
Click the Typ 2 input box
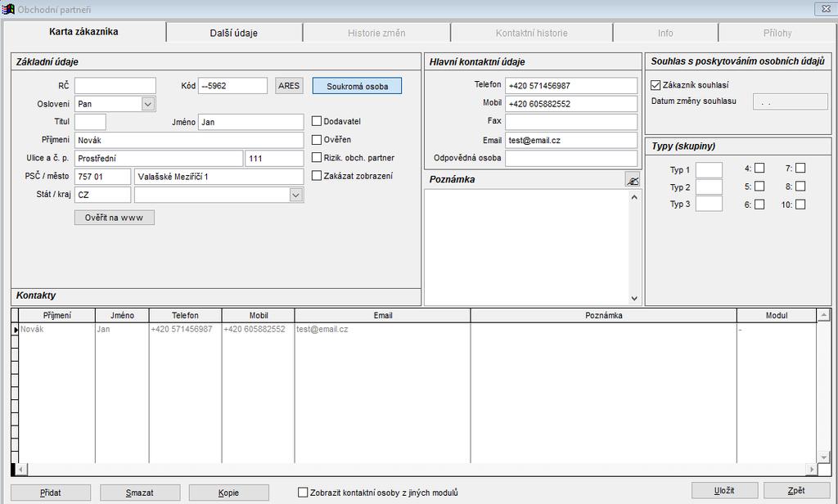tap(709, 187)
